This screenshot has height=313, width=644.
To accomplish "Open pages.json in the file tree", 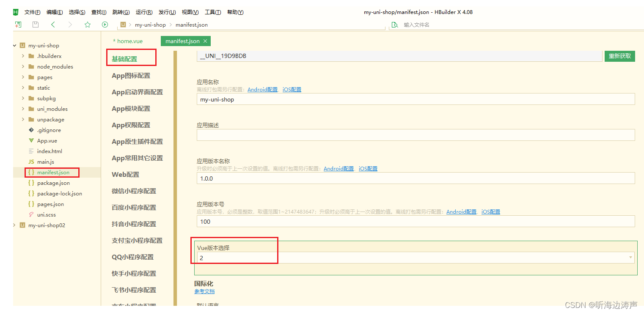I will 50,204.
